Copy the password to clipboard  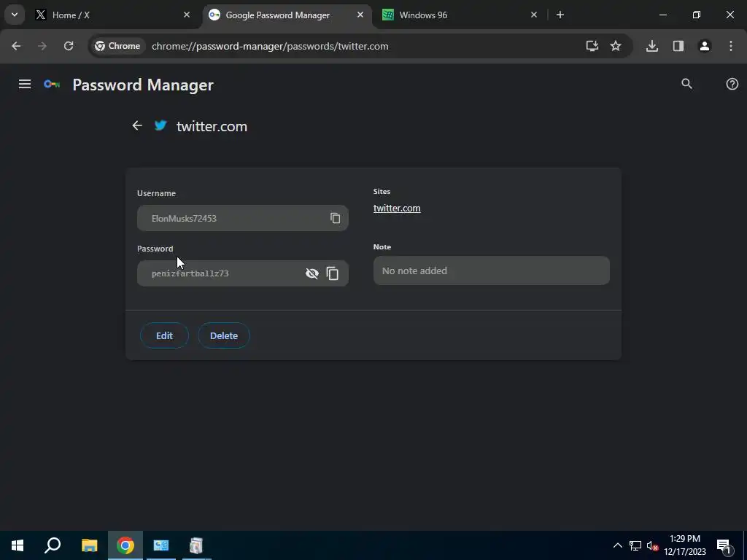click(x=333, y=273)
